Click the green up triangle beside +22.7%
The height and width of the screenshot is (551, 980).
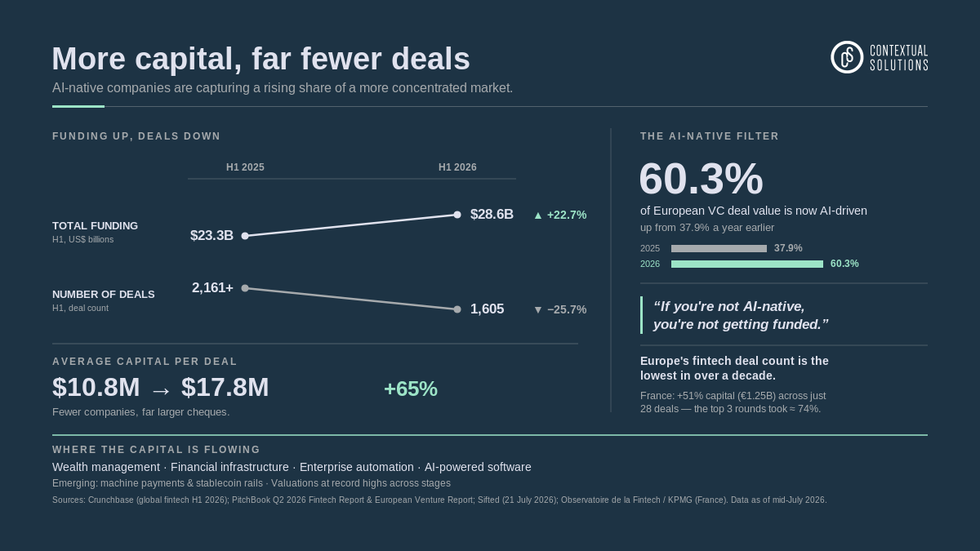point(538,216)
